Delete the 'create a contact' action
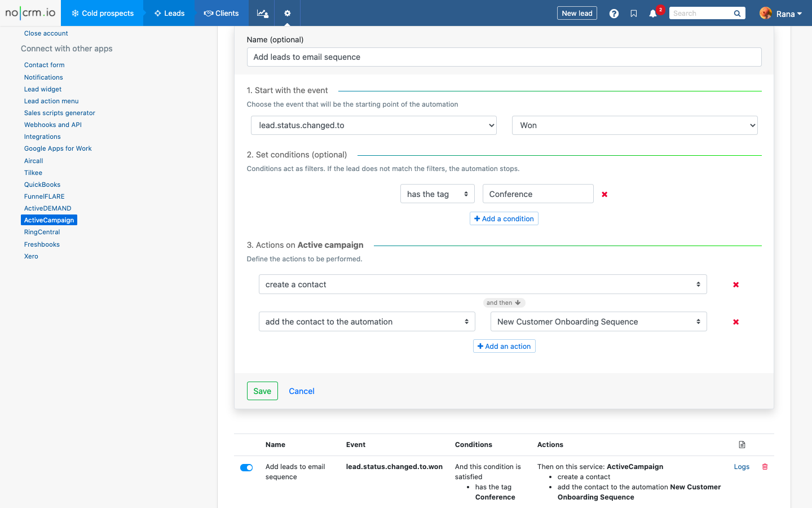 pyautogui.click(x=735, y=284)
